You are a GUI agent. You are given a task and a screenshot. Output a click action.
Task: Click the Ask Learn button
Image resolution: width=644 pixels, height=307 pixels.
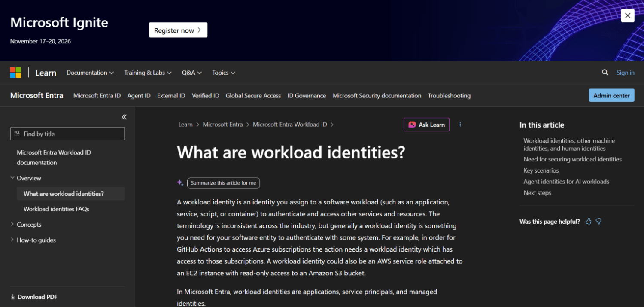[x=426, y=125]
